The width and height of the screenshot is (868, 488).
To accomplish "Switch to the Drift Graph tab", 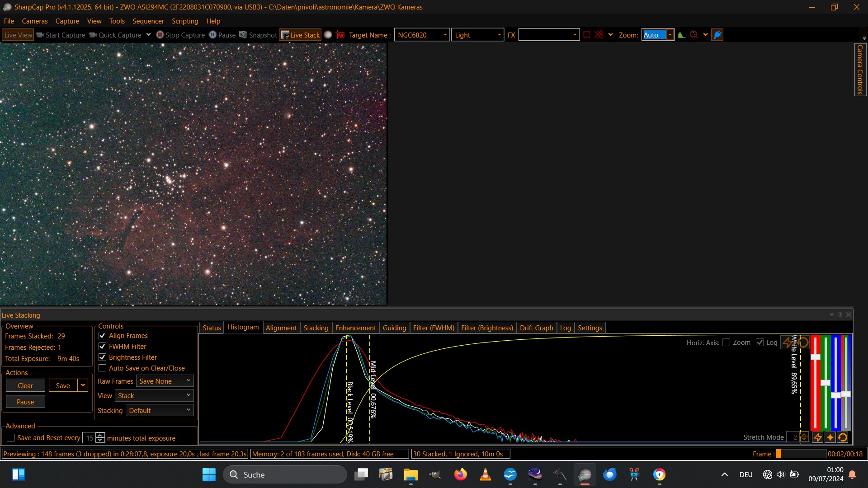I will (536, 328).
